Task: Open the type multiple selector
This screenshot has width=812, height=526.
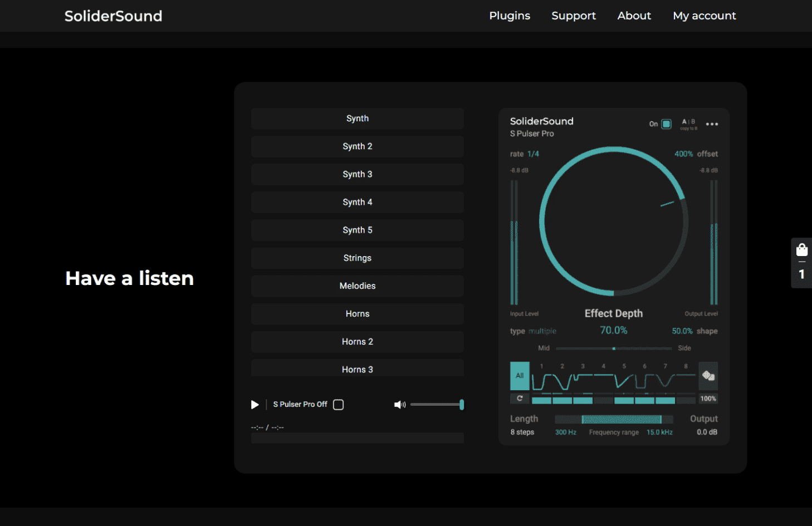Action: point(542,331)
